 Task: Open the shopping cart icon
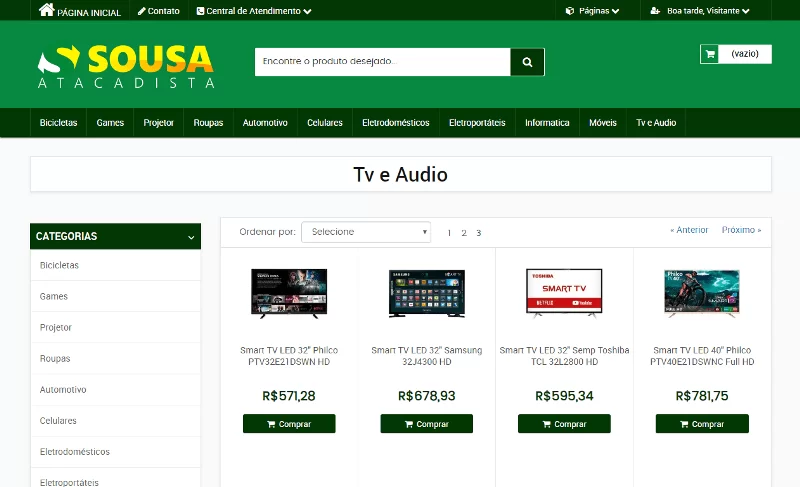coord(710,54)
